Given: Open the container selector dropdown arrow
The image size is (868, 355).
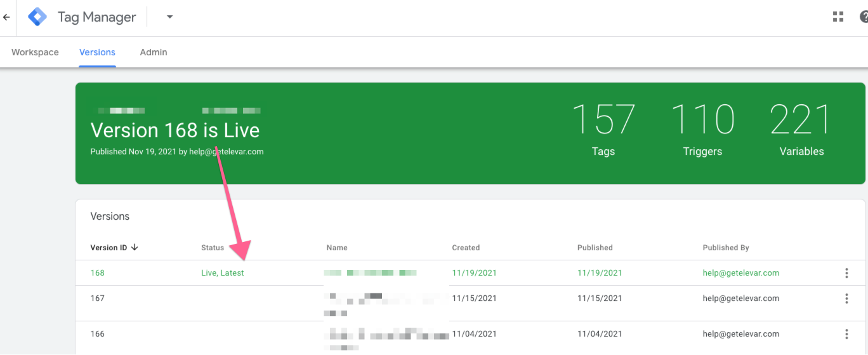Looking at the screenshot, I should [169, 17].
